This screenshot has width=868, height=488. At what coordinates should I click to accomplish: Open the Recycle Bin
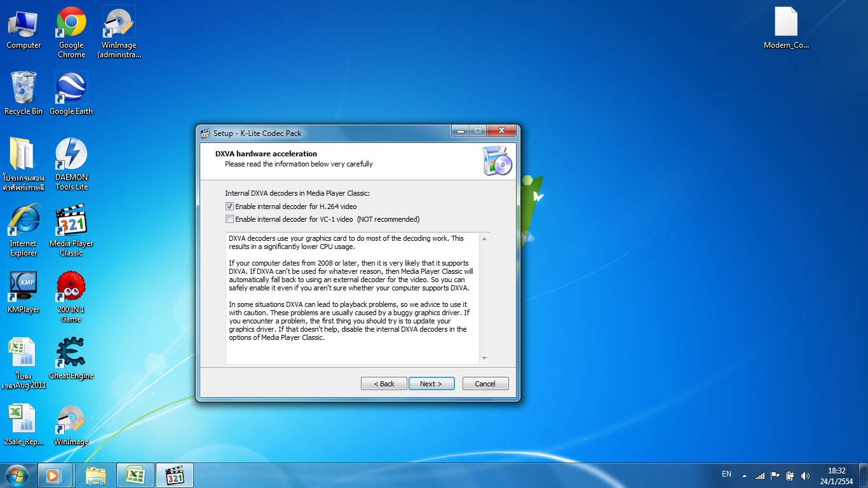point(24,94)
